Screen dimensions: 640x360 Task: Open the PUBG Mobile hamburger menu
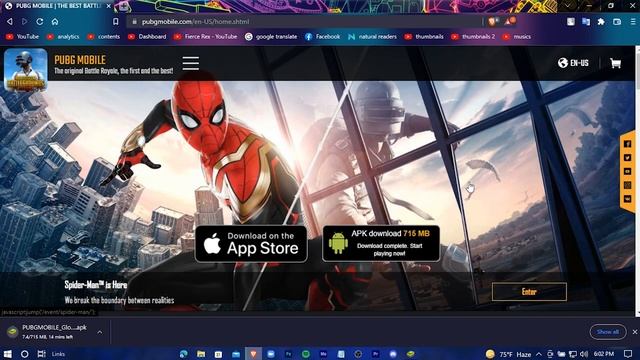(191, 63)
